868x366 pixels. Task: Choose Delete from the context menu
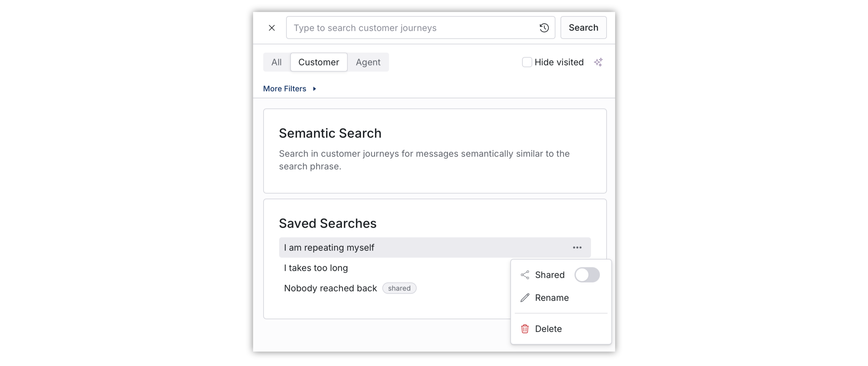548,329
